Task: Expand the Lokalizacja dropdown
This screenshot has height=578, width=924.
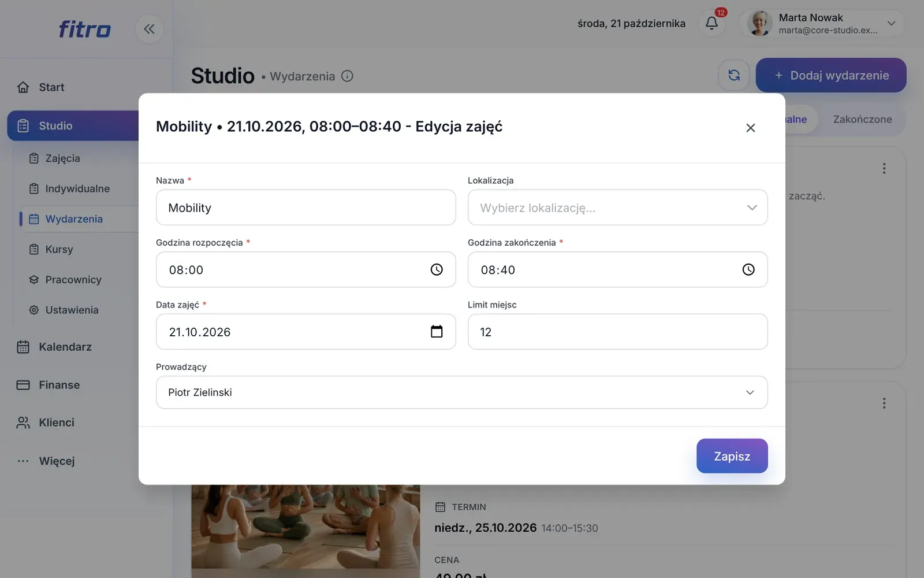Action: [617, 208]
